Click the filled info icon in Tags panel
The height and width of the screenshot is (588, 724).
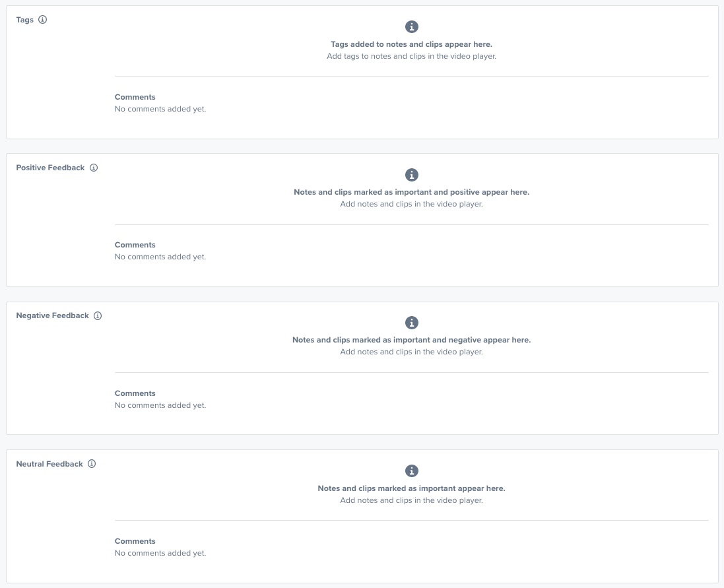point(411,27)
